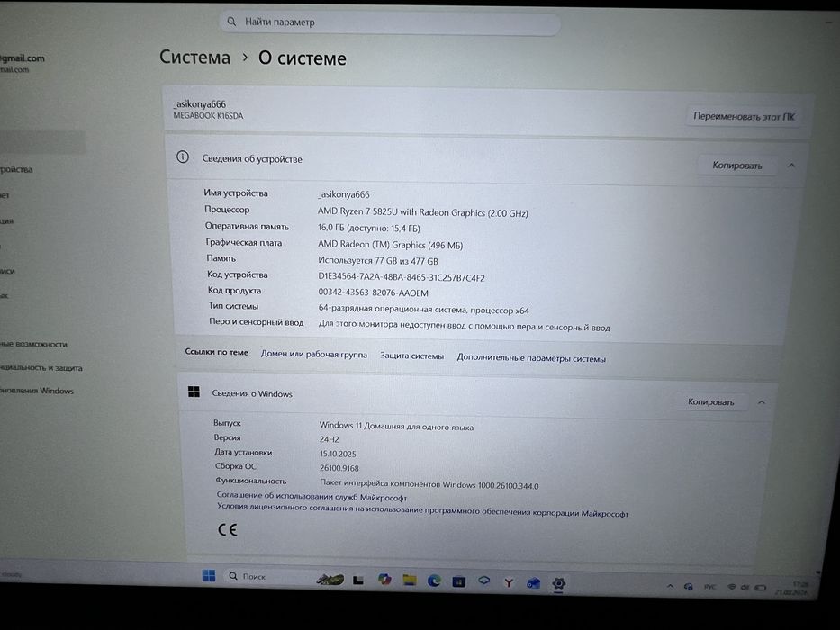Open Yandex browser from taskbar

pyautogui.click(x=509, y=582)
